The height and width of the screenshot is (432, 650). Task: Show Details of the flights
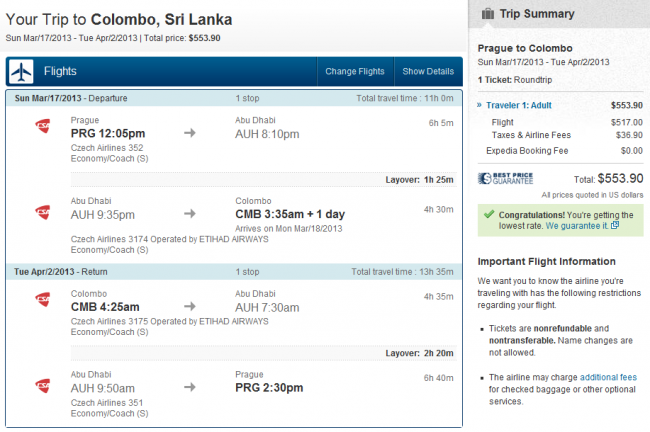coord(428,72)
